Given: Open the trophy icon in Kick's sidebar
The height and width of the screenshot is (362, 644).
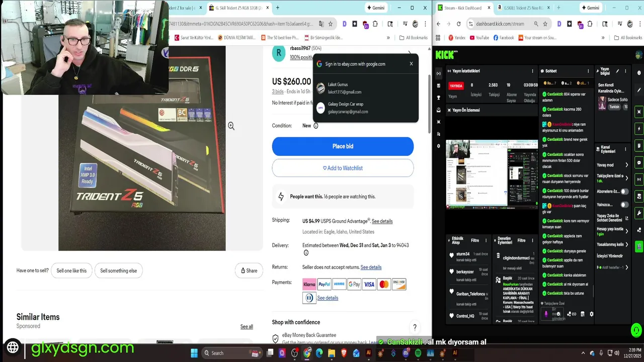Looking at the screenshot, I should point(438,98).
